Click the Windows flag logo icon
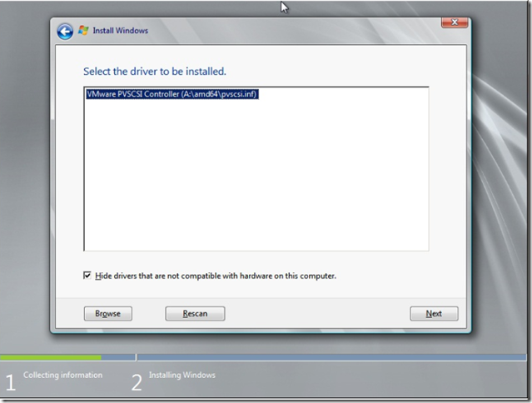Screen dimensions: 532x403 [83, 31]
